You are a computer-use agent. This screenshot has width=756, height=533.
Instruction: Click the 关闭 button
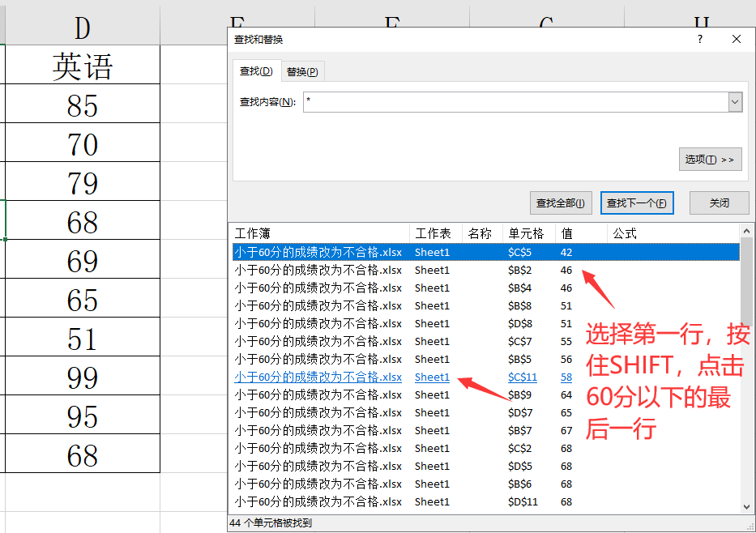pos(719,203)
